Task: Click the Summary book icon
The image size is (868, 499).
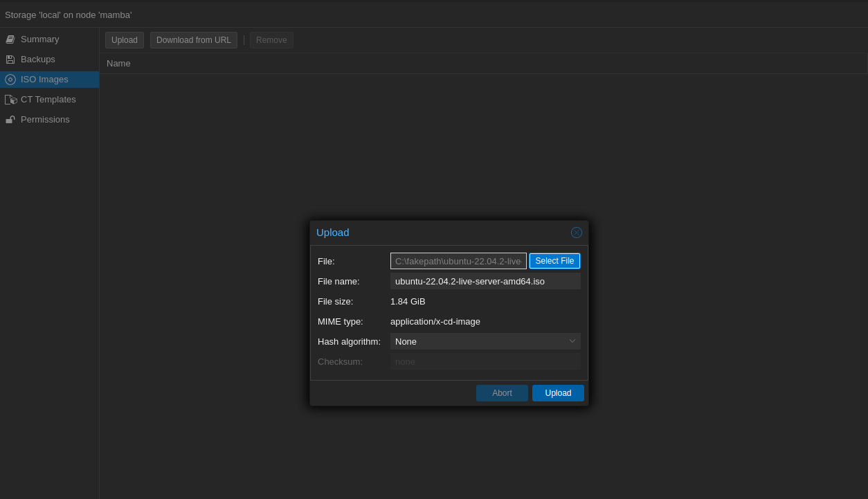Action: pos(10,39)
